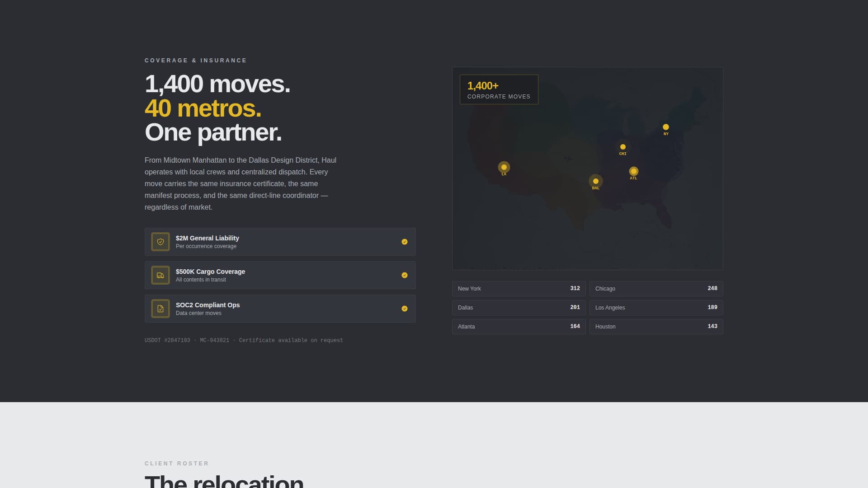Screen dimensions: 868x488
Task: Click the Per occurrence coverage subtitle
Action: click(x=206, y=246)
